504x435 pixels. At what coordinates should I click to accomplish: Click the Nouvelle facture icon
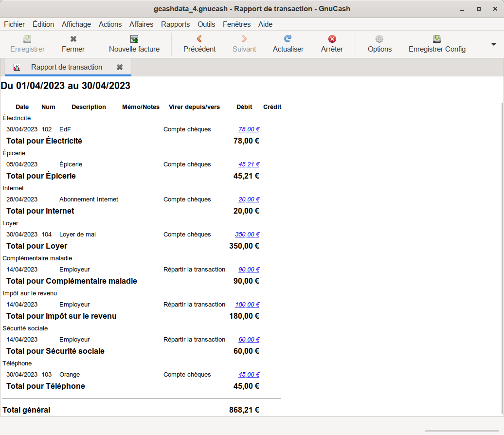tap(134, 39)
